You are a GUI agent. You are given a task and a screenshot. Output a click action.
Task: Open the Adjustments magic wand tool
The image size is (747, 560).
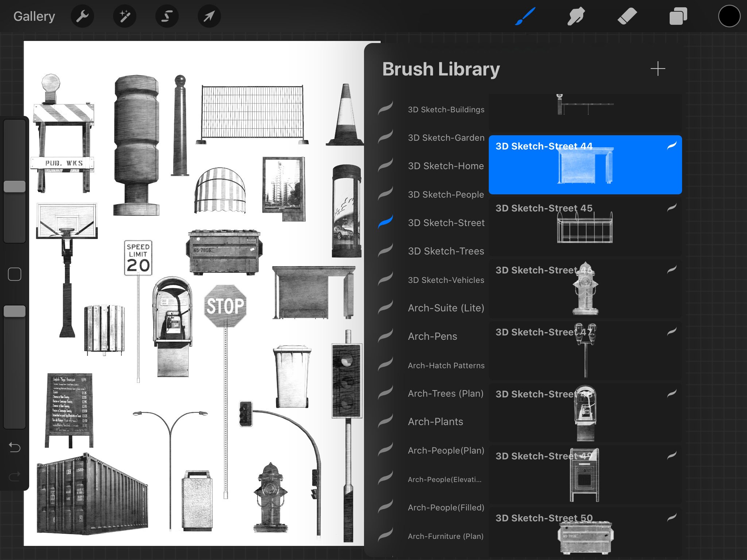(125, 16)
